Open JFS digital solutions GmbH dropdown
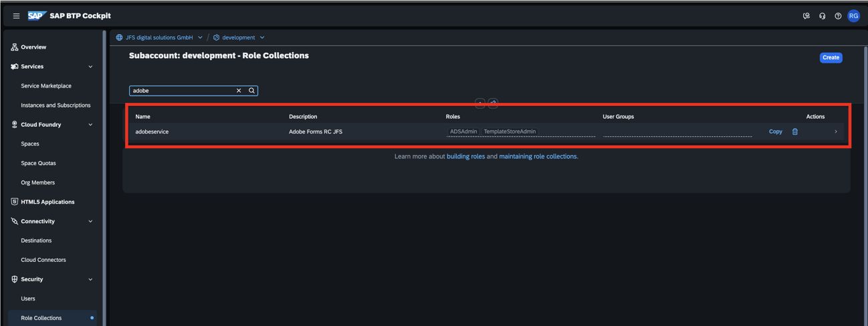This screenshot has height=326, width=868. [x=200, y=37]
